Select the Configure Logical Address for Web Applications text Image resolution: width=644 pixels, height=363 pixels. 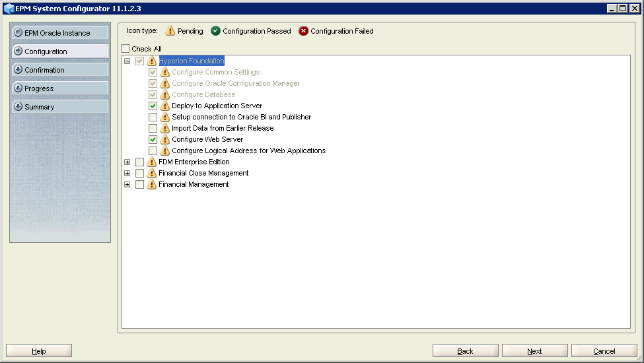[x=248, y=150]
